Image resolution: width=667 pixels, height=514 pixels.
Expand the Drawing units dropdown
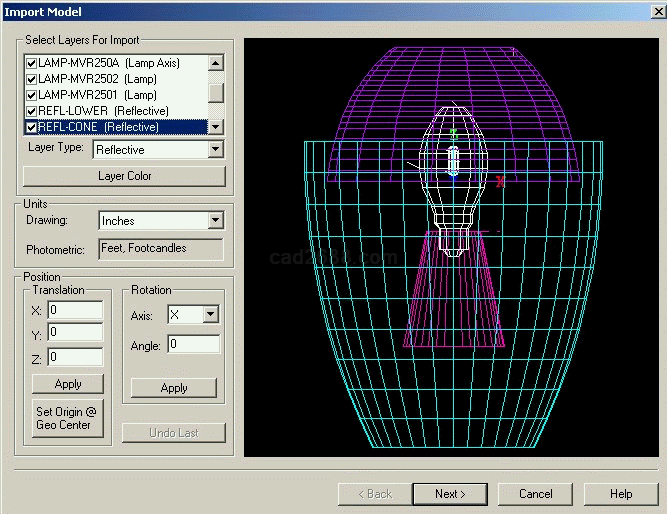coord(215,221)
